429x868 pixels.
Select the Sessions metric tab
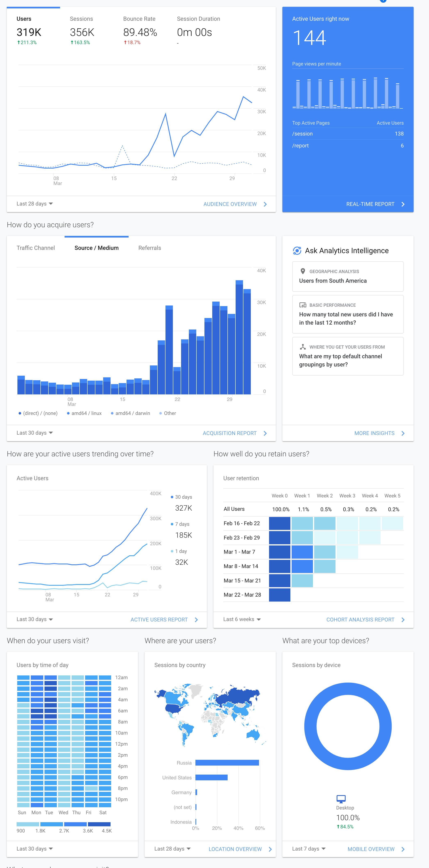click(82, 30)
